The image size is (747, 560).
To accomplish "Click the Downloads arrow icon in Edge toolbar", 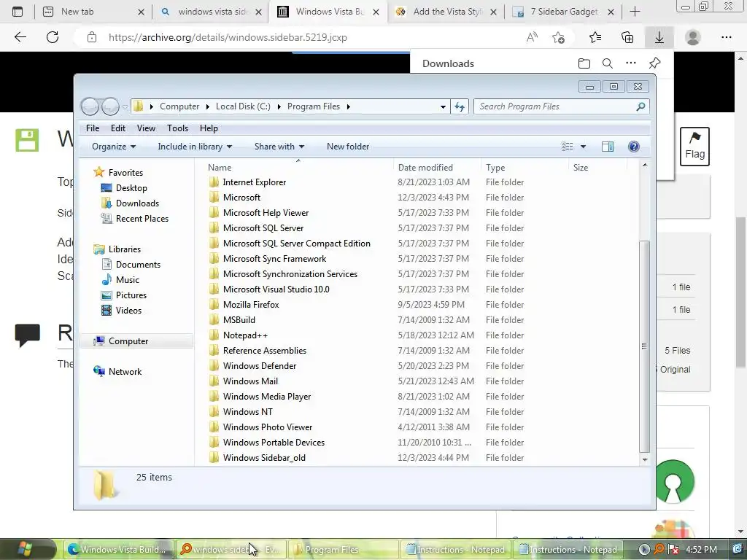I will (659, 37).
